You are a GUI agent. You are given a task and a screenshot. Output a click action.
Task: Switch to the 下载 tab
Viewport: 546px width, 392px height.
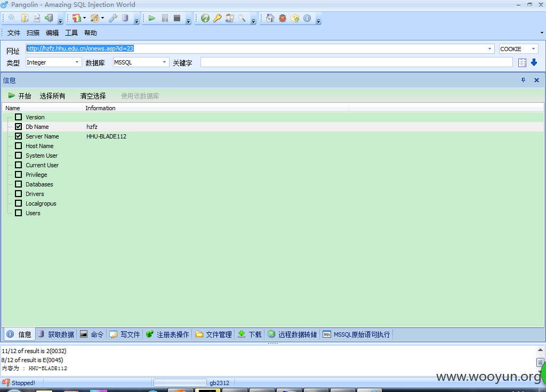pyautogui.click(x=250, y=334)
